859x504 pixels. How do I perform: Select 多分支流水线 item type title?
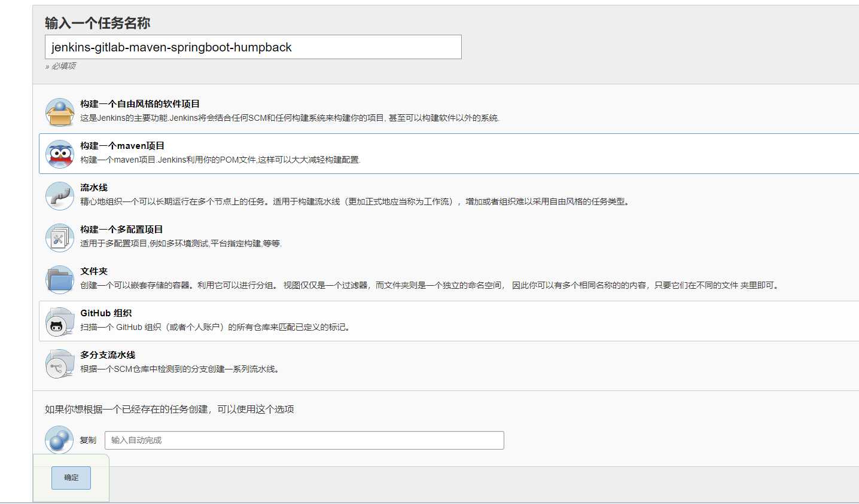coord(108,355)
